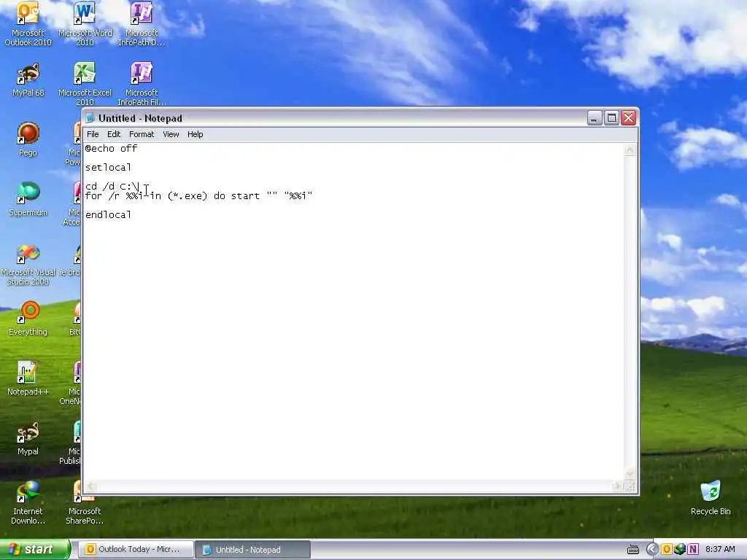Click the 'endlocal' line

108,215
